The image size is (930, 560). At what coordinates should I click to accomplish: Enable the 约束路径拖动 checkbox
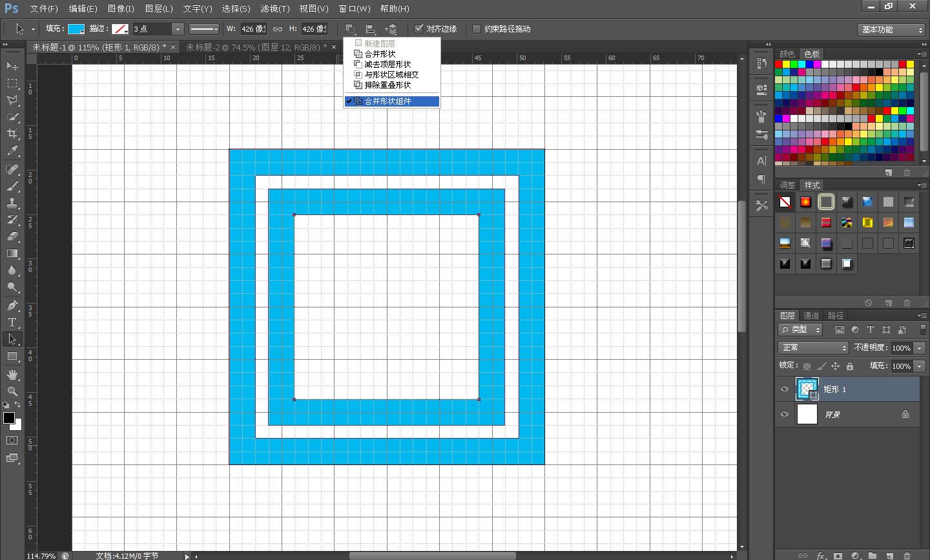click(477, 29)
